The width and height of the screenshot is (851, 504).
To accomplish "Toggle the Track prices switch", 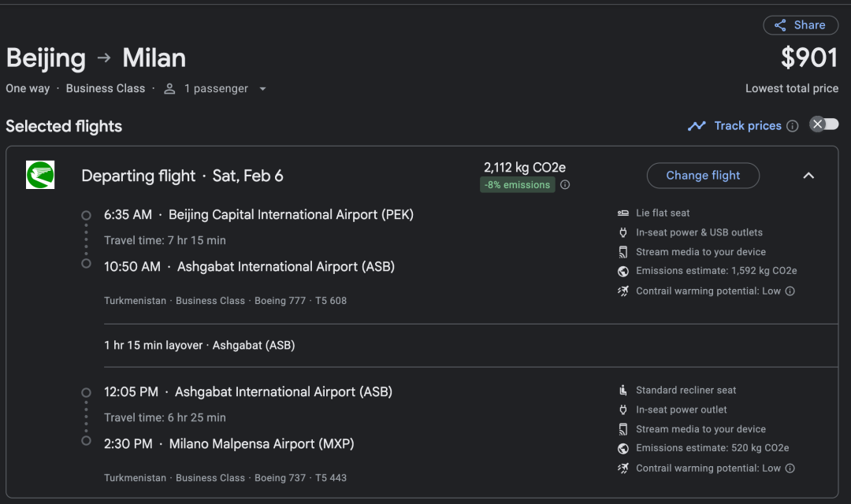I will (x=824, y=124).
